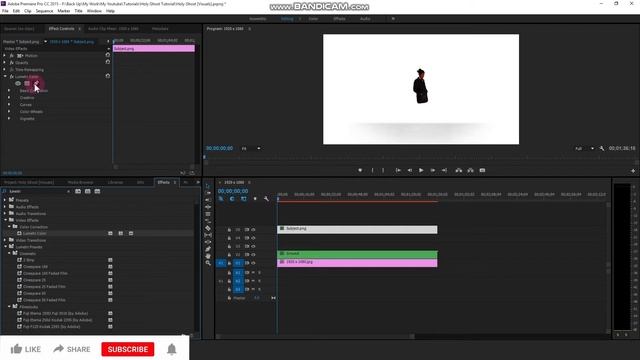
Task: Click the Go to In point button
Action: point(398,170)
